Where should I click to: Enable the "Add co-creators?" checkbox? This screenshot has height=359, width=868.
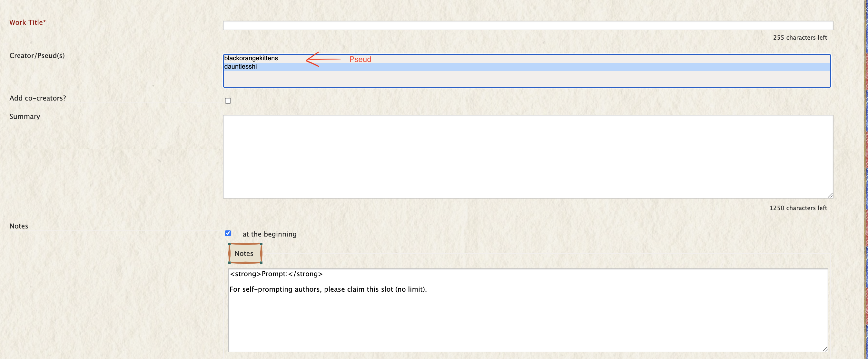tap(228, 101)
